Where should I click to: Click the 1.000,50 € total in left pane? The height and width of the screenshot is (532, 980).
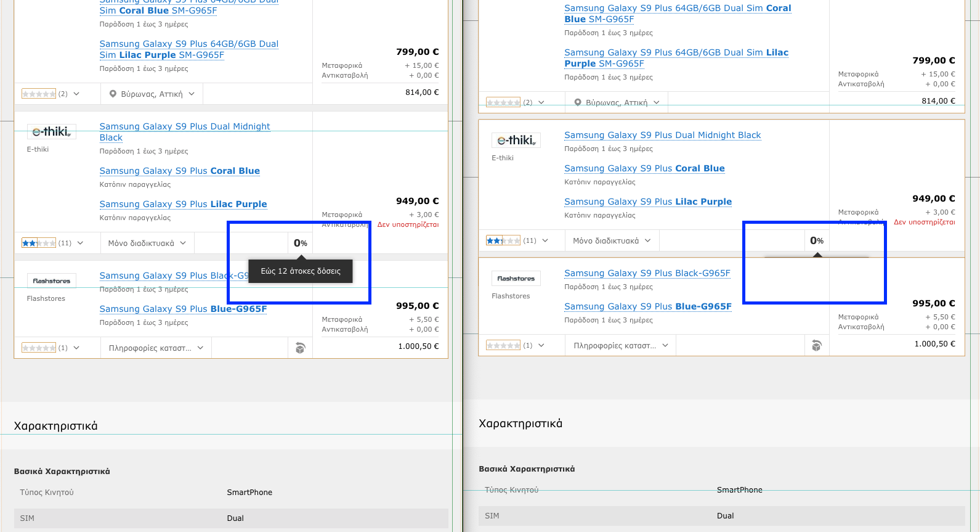418,346
